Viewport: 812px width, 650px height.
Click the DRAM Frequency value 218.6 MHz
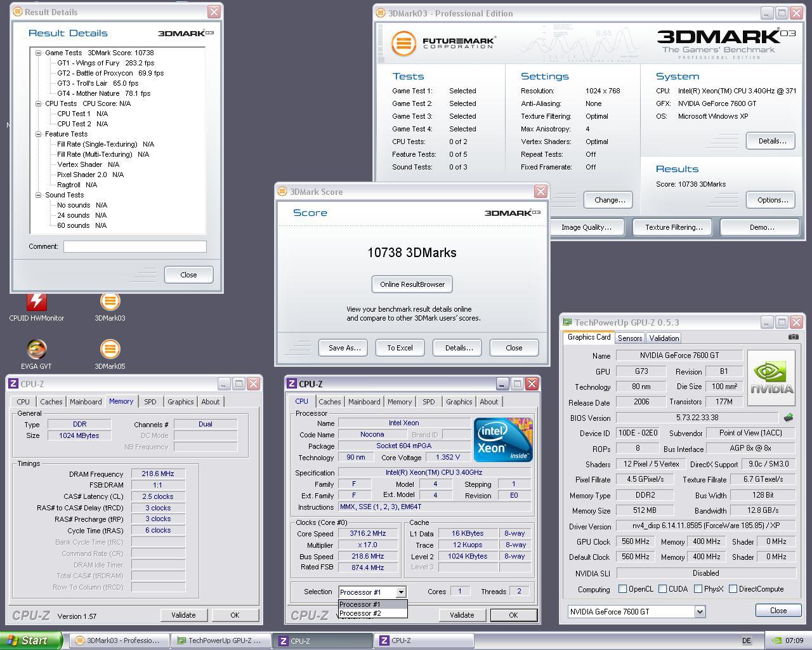158,474
